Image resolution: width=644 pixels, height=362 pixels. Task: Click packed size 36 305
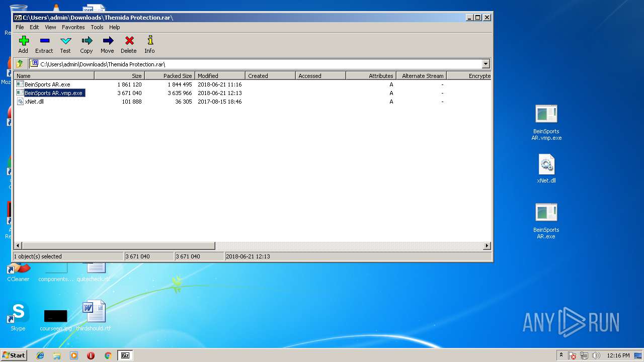tap(184, 102)
